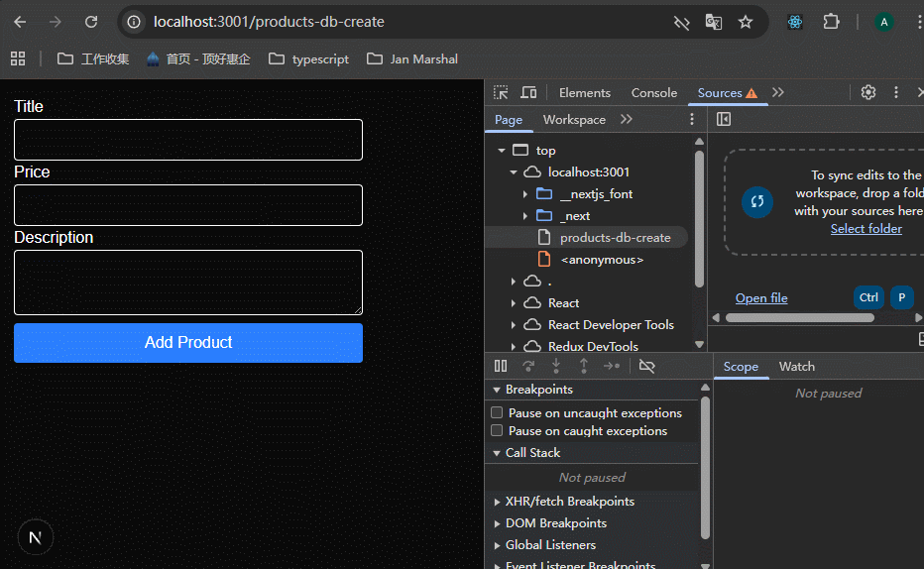Enable Pause on caught exceptions
Image resolution: width=924 pixels, height=569 pixels.
point(498,430)
